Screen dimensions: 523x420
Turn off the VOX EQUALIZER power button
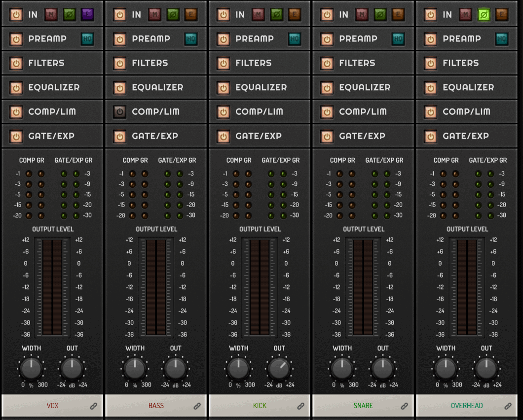click(x=16, y=88)
